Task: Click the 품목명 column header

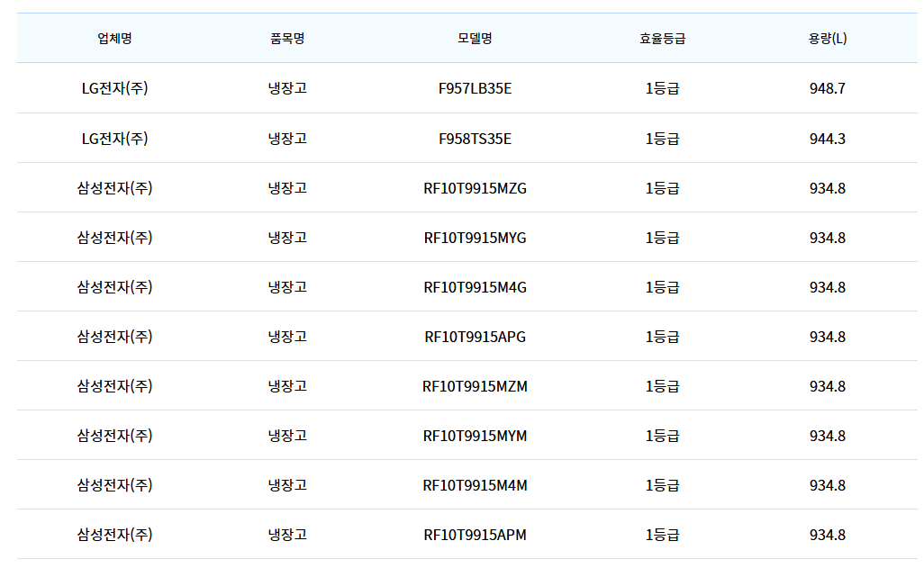Action: tap(287, 39)
